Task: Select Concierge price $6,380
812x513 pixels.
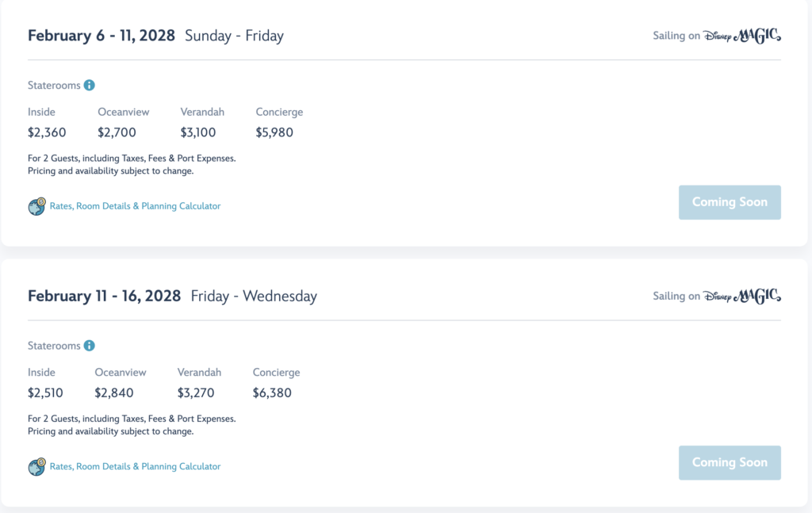Action: pos(272,393)
